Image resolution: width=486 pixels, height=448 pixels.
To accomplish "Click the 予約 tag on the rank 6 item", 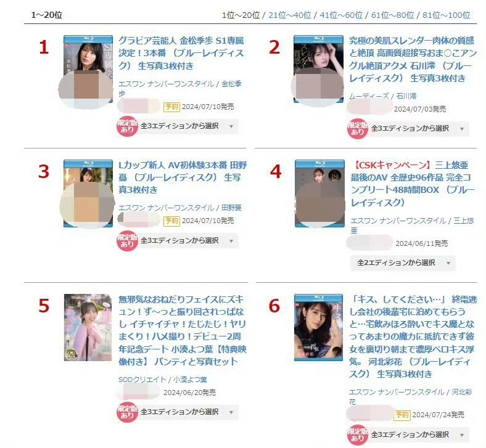I will pos(402,415).
